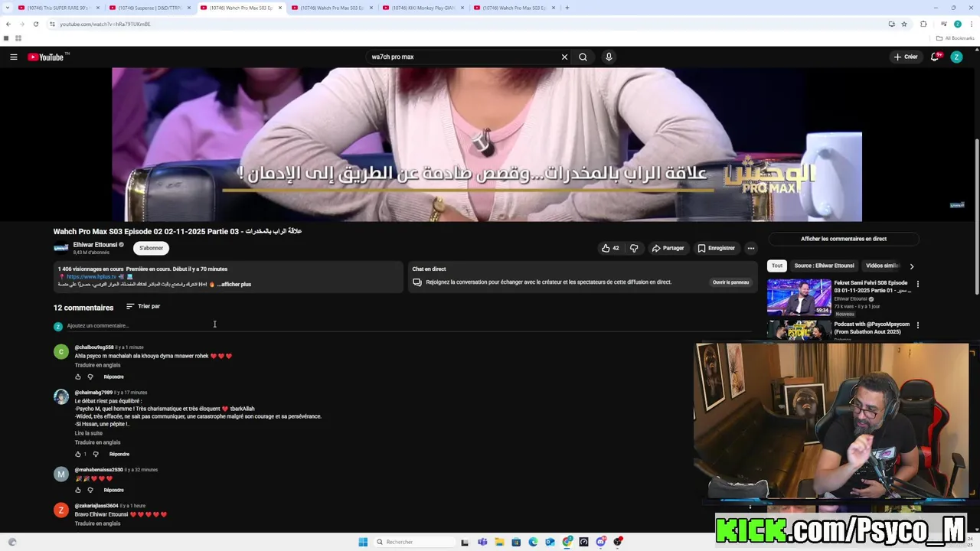980x551 pixels.
Task: Go back in browser history
Action: coord(8,24)
